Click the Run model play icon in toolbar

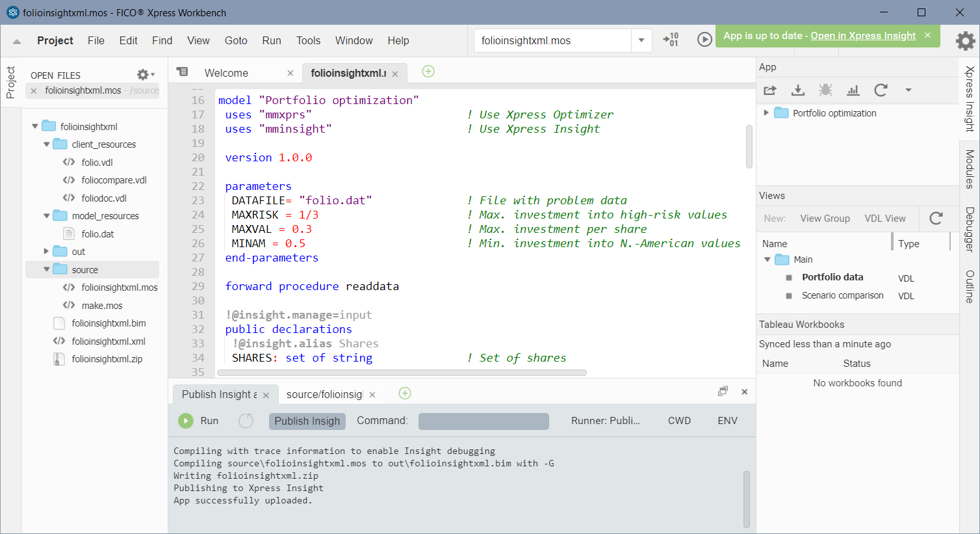[x=704, y=39]
